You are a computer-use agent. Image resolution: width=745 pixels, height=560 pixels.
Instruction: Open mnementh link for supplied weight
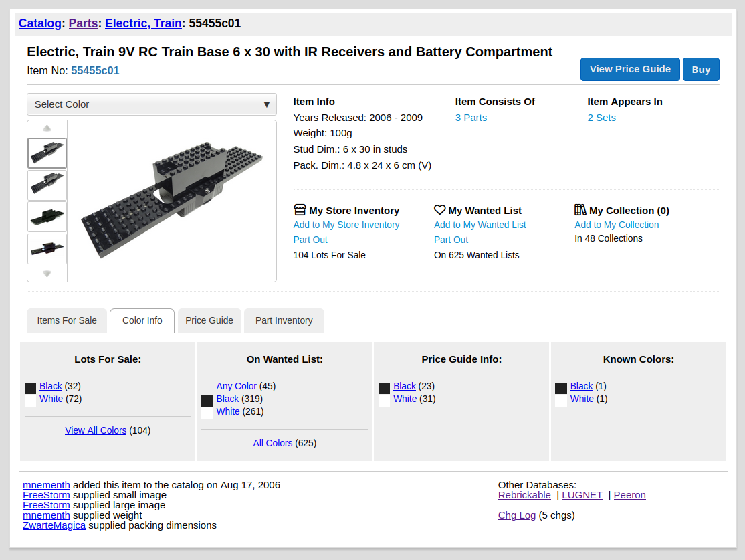(x=46, y=515)
